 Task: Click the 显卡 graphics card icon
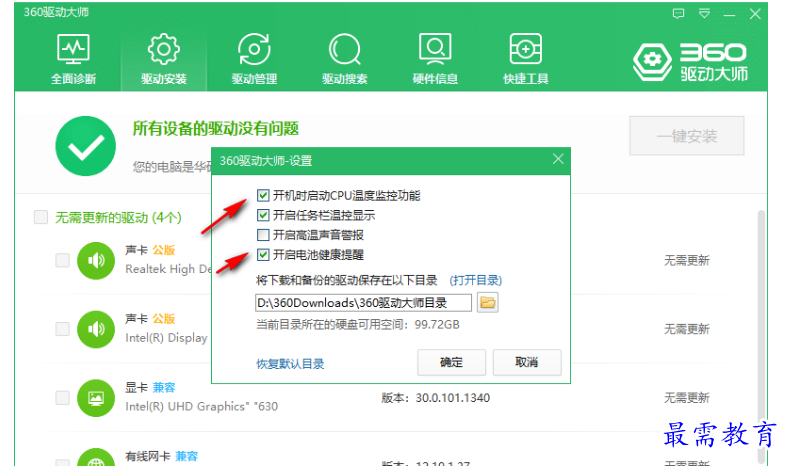(96, 398)
